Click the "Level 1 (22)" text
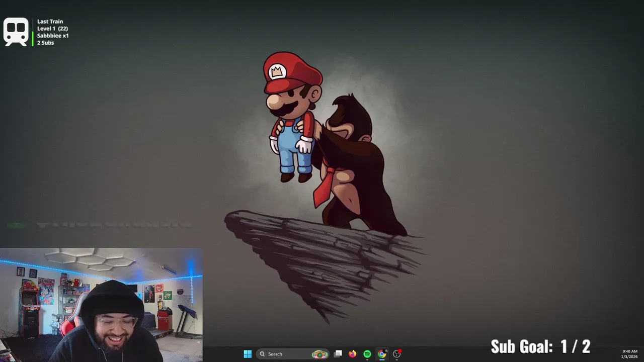Image resolution: width=644 pixels, height=362 pixels. tap(52, 29)
